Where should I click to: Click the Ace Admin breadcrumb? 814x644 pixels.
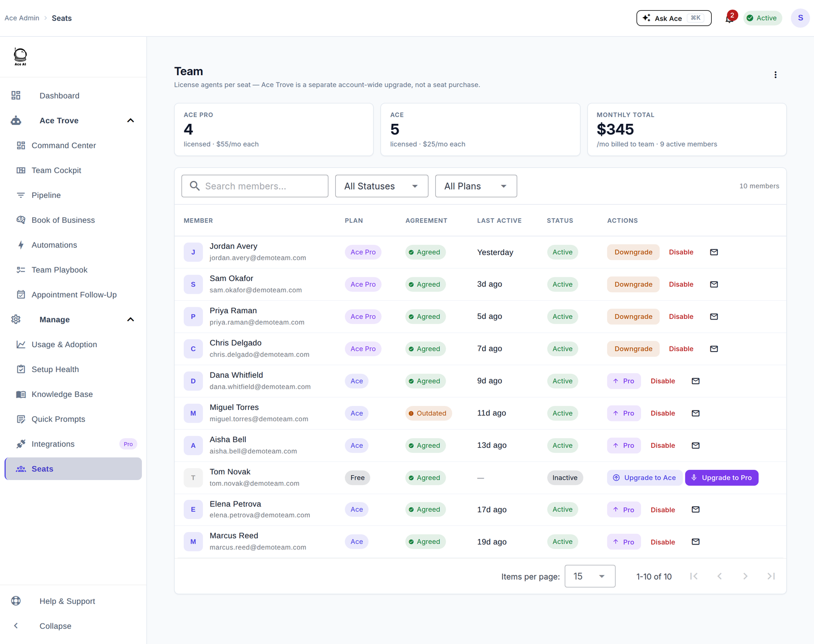click(x=22, y=18)
